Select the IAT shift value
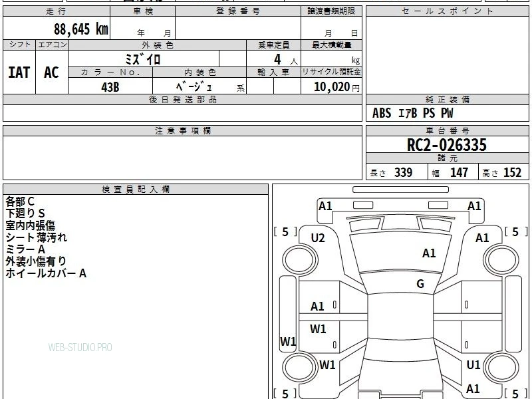Screen dimensions: 532x399 click(19, 72)
